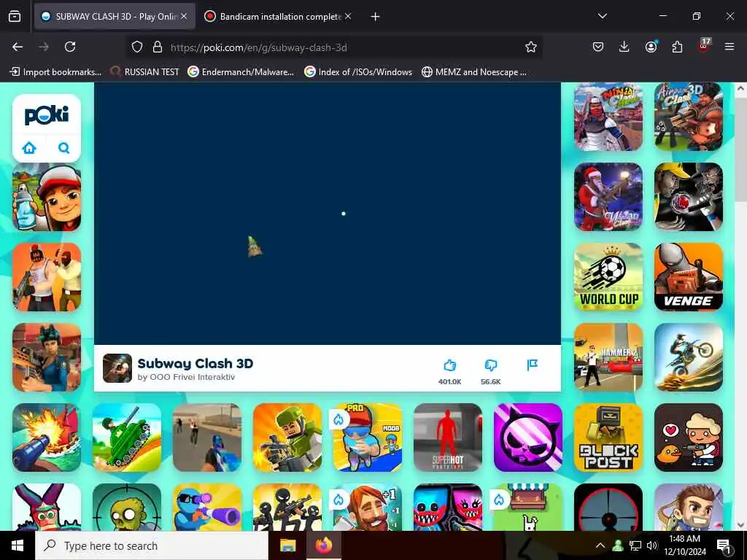Open Firefox View in tab bar
This screenshot has height=560, width=747.
pos(15,16)
